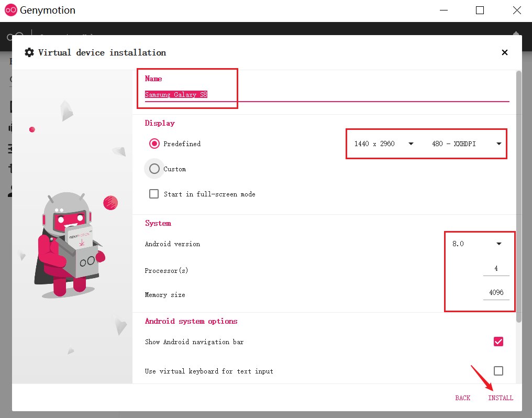532x418 pixels.
Task: Click the INSTALL button
Action: (x=501, y=398)
